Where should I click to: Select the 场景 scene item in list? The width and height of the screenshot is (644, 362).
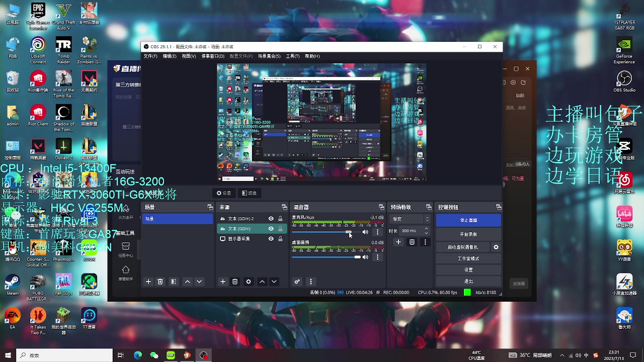point(178,219)
